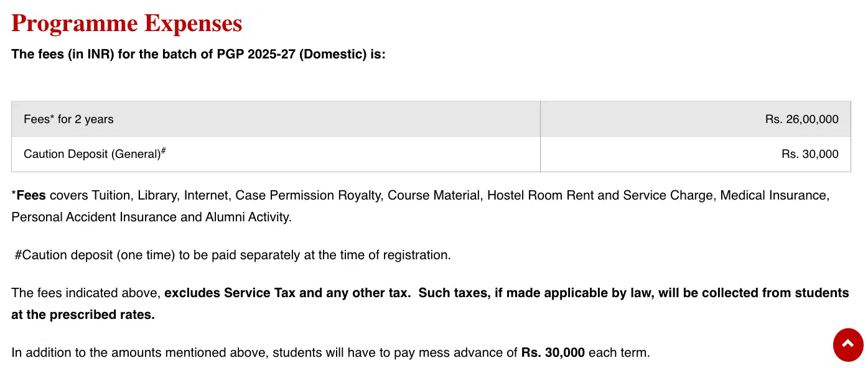This screenshot has width=868, height=368.
Task: Click the divider between table columns
Action: (540, 136)
